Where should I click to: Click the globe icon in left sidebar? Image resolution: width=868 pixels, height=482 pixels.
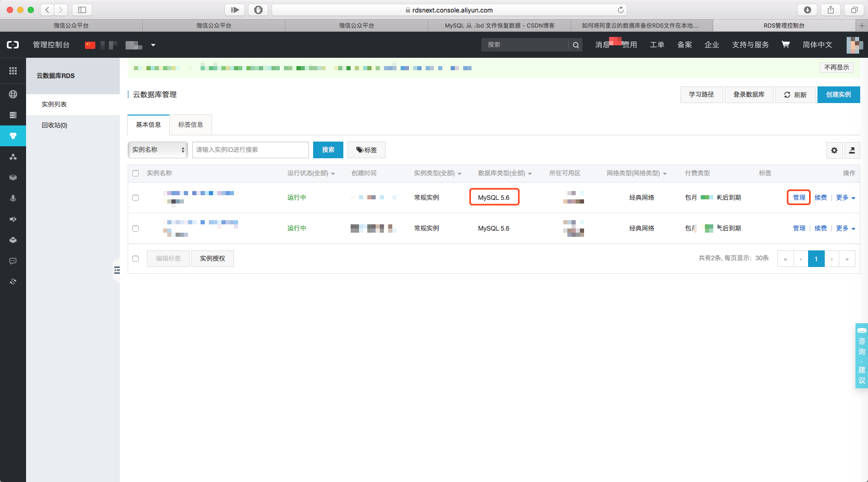pos(13,94)
